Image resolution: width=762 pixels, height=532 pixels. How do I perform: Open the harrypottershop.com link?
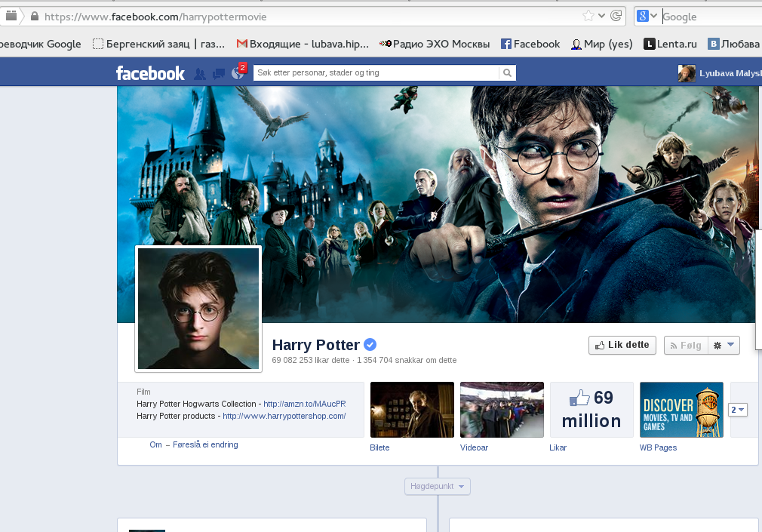click(x=284, y=416)
